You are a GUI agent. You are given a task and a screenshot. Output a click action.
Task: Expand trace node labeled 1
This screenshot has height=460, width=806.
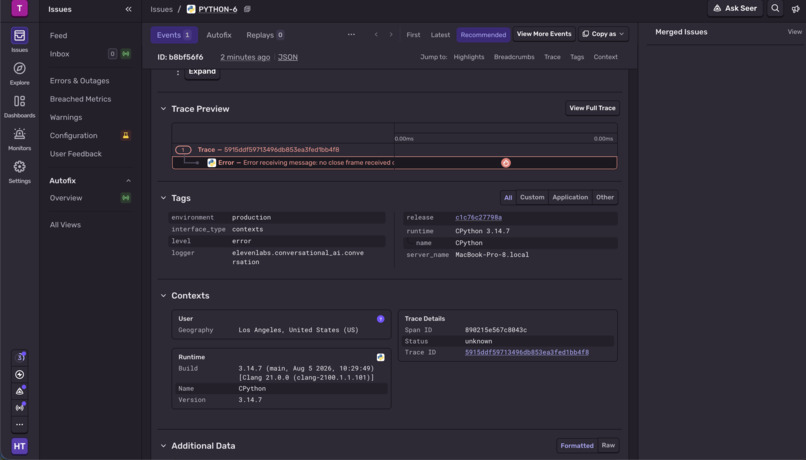183,150
